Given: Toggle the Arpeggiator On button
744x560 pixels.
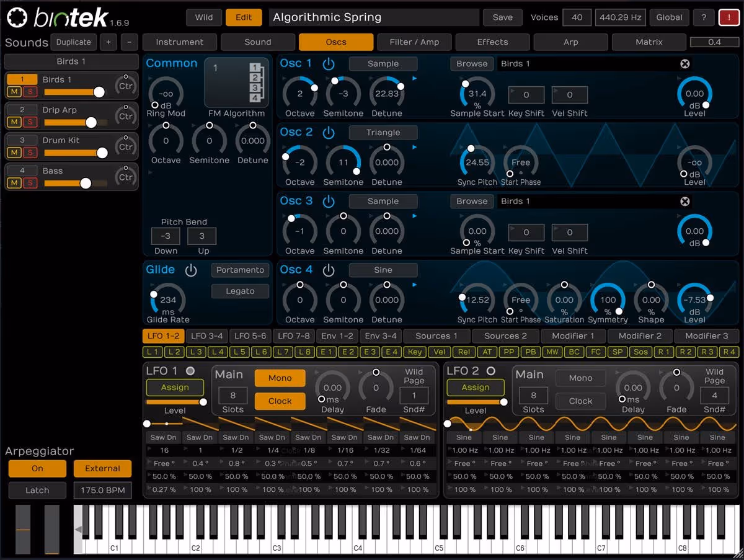Looking at the screenshot, I should click(x=37, y=468).
